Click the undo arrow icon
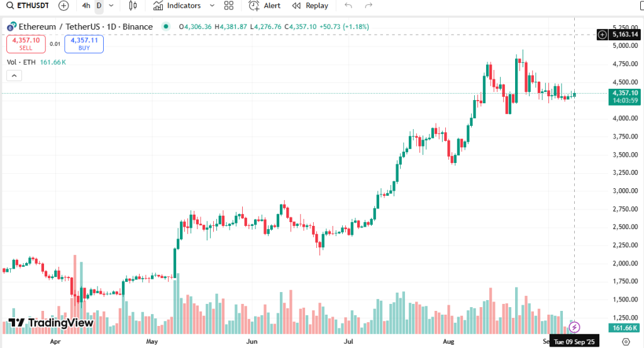The width and height of the screenshot is (644, 348). [x=348, y=6]
